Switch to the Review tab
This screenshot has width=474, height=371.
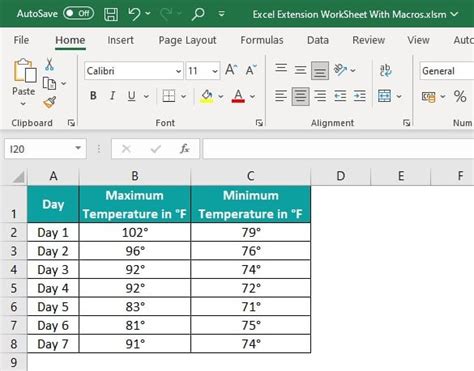[x=369, y=40]
